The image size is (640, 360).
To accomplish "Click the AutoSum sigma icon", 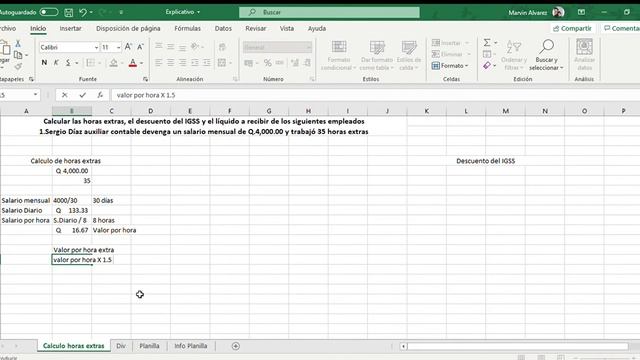I will (x=487, y=42).
